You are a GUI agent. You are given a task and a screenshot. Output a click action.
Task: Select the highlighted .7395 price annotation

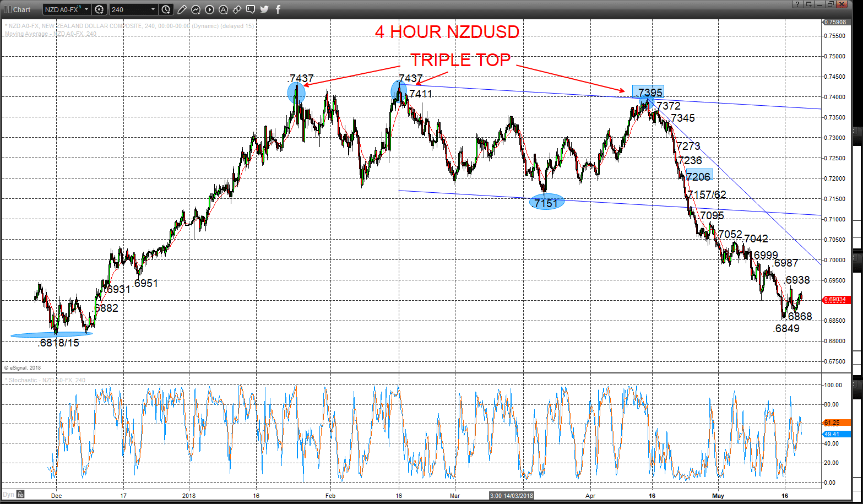(x=648, y=91)
